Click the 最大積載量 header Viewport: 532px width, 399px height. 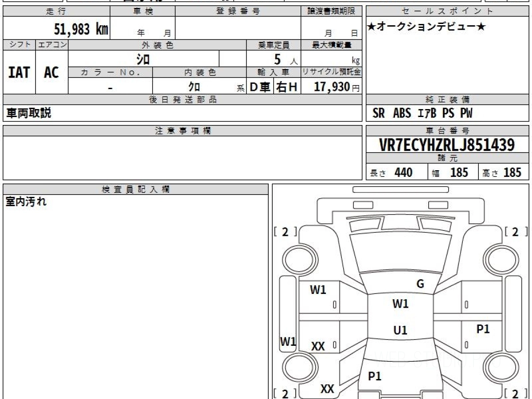click(x=331, y=45)
